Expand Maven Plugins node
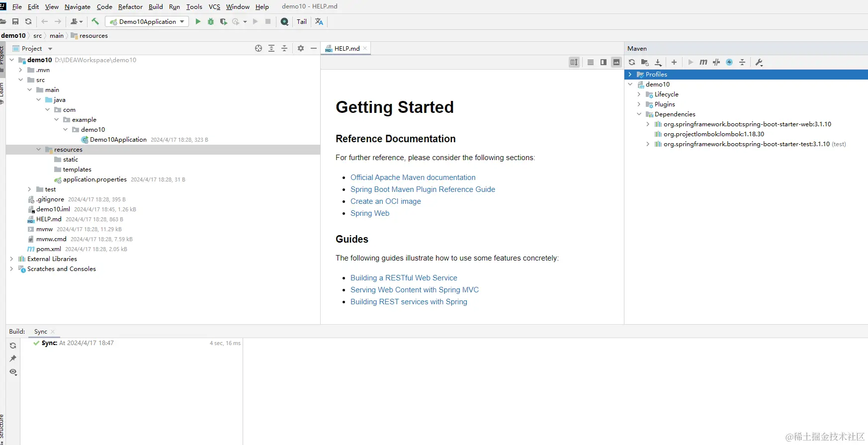 pyautogui.click(x=639, y=104)
